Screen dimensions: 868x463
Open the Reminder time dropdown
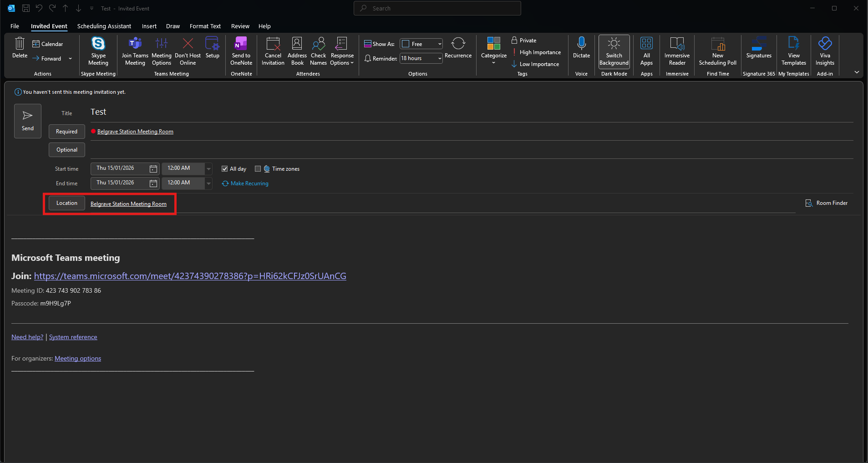point(440,58)
